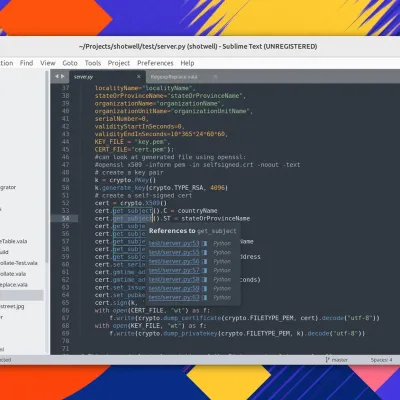The height and width of the screenshot is (400, 400).
Task: Open the eplace.vala sidebar file
Action: pos(14,285)
